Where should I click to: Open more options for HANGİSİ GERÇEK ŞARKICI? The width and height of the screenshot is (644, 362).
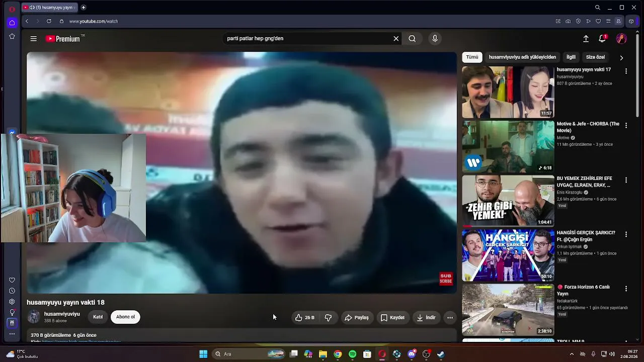click(x=626, y=234)
